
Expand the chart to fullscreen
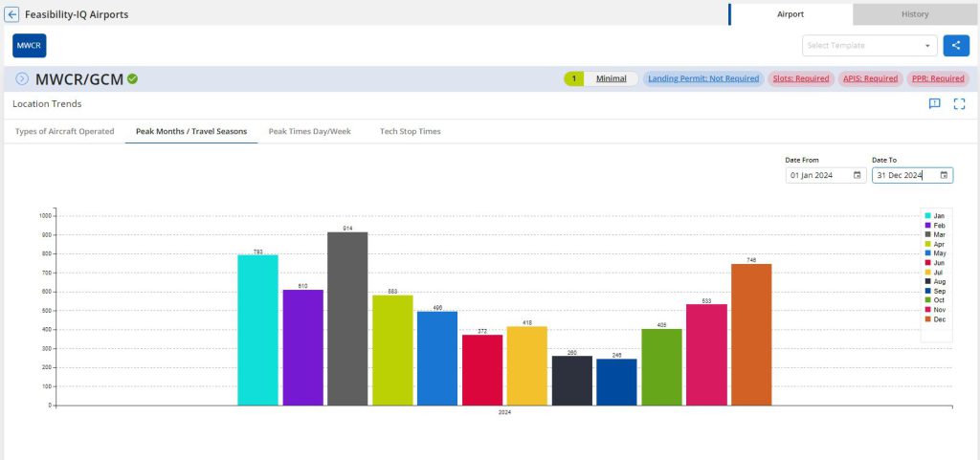coord(959,104)
